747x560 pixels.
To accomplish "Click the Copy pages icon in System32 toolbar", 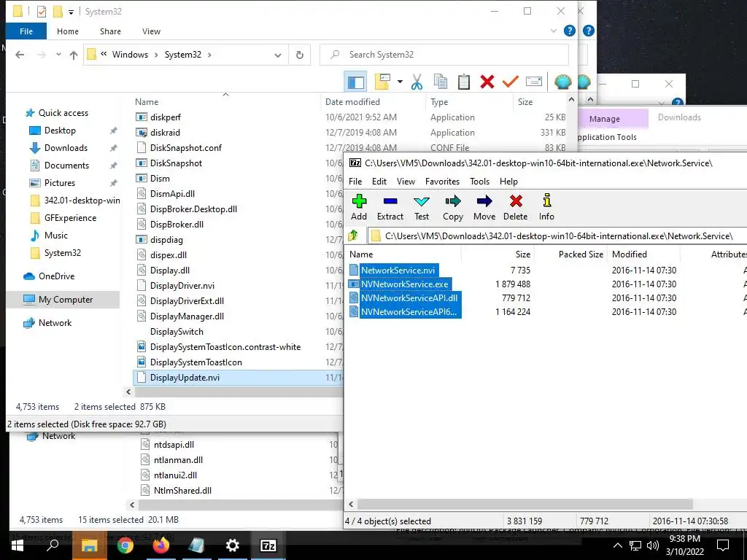I will point(441,82).
